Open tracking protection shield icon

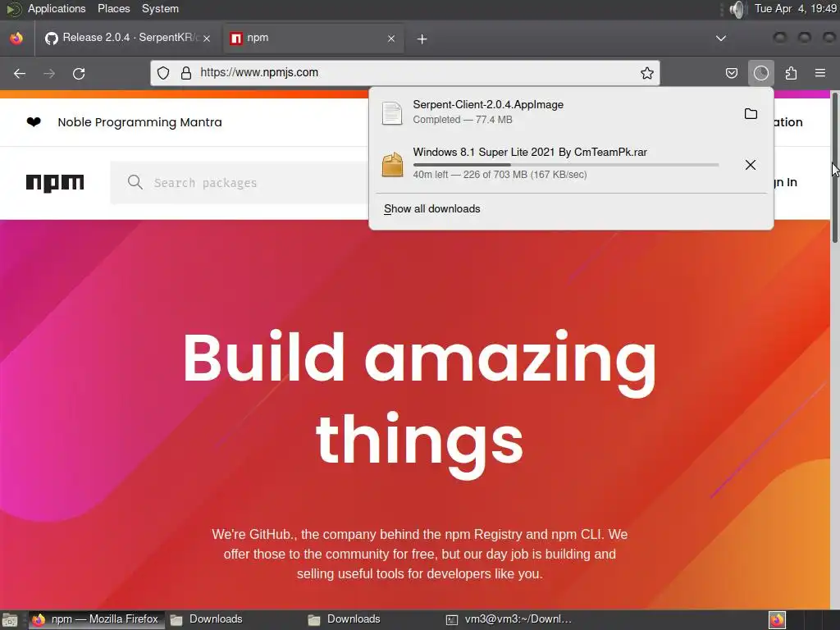coord(163,73)
